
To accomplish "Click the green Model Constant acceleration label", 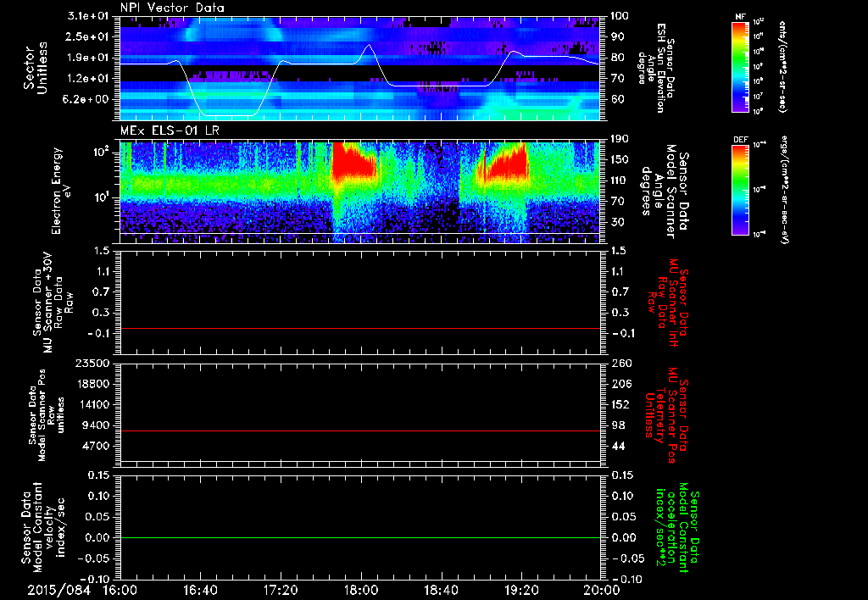I will tap(676, 528).
